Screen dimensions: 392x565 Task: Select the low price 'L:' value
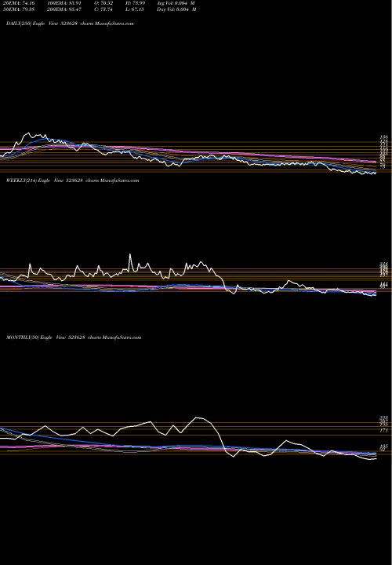click(136, 9)
